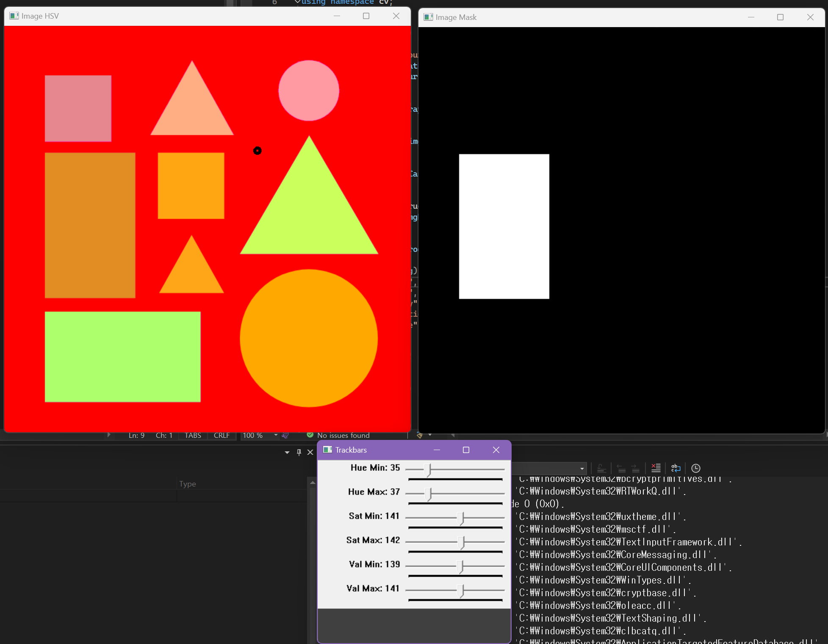828x644 pixels.
Task: Click the CoreMessaging.dll output line
Action: pyautogui.click(x=615, y=555)
